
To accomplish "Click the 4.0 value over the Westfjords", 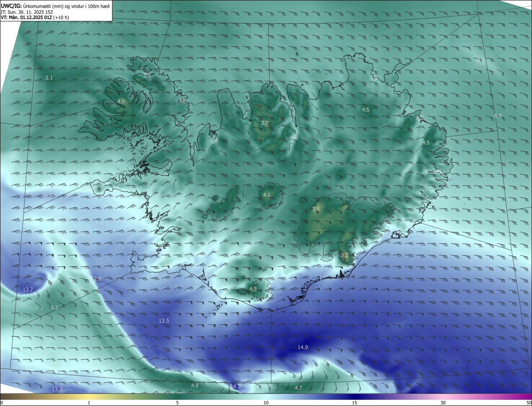I will [x=121, y=101].
